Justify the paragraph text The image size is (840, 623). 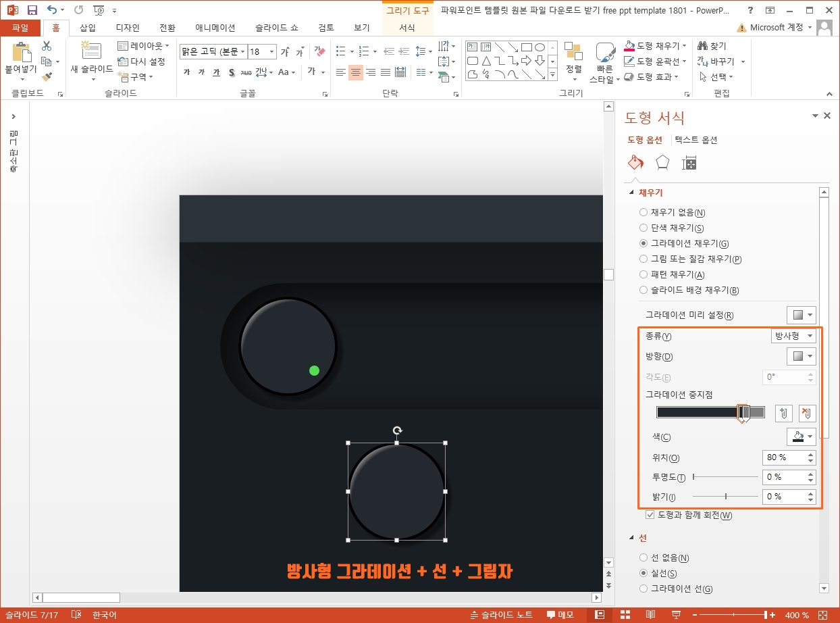pos(385,72)
